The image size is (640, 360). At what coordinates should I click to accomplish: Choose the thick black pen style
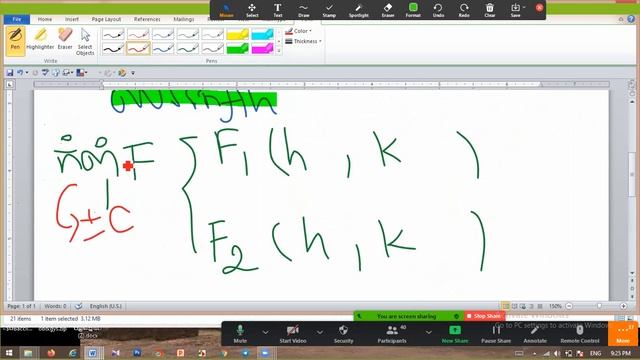point(113,49)
